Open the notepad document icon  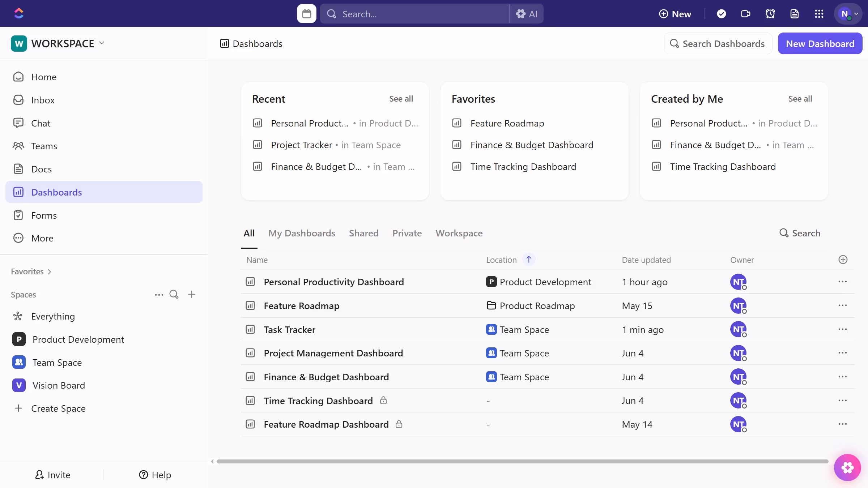click(794, 14)
